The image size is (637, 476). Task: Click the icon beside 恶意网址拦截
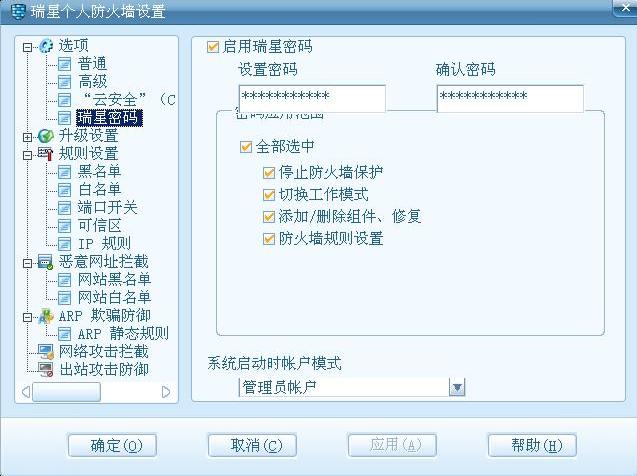46,262
